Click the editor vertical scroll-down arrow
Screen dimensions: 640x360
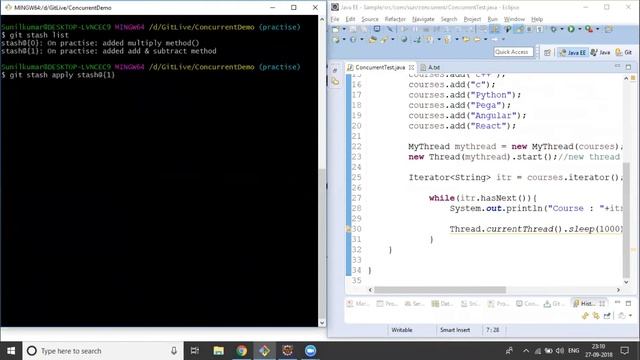point(626,282)
